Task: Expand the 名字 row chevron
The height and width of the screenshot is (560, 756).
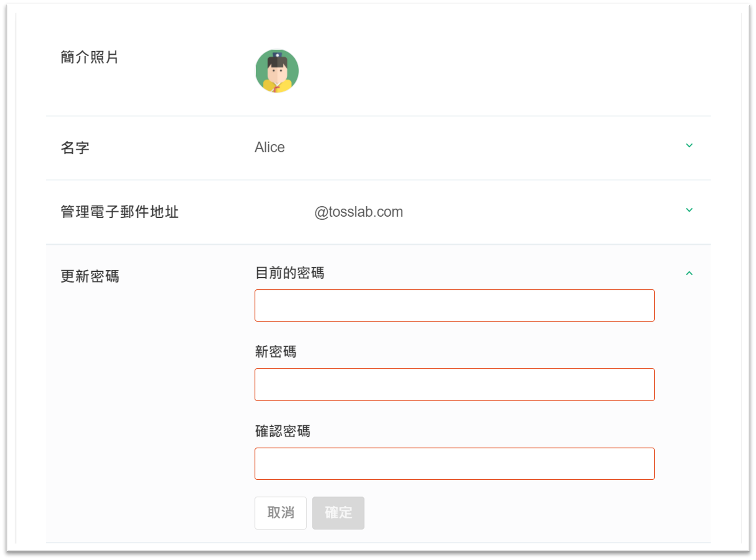Action: tap(689, 145)
